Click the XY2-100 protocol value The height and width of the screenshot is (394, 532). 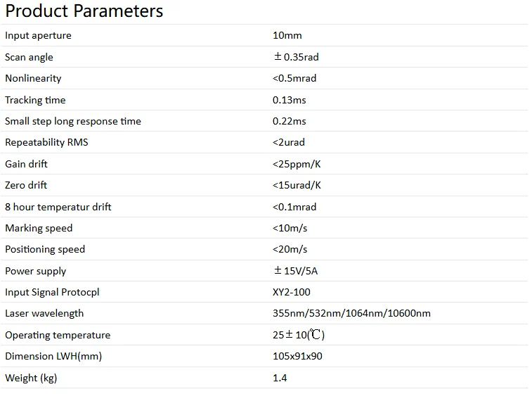(291, 292)
